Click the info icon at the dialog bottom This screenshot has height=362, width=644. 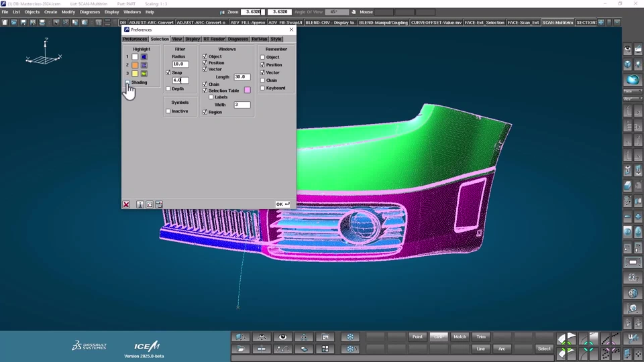pyautogui.click(x=140, y=204)
